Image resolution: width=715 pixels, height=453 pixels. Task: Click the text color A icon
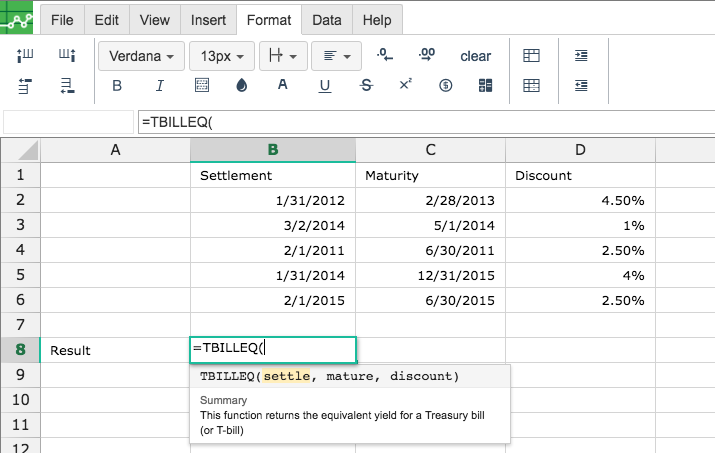(283, 85)
